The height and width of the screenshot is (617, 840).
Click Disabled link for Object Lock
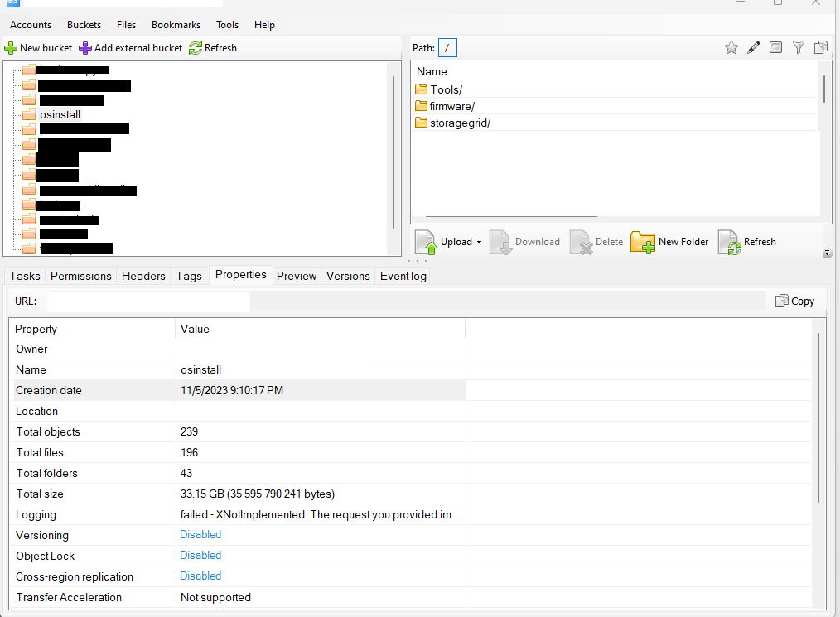click(200, 555)
